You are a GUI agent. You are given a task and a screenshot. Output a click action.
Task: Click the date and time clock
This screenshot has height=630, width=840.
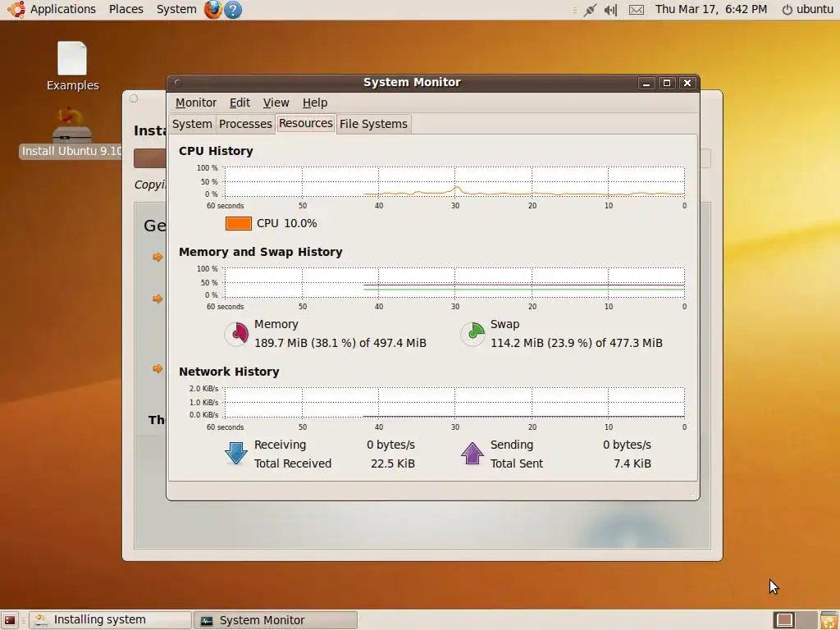711,9
